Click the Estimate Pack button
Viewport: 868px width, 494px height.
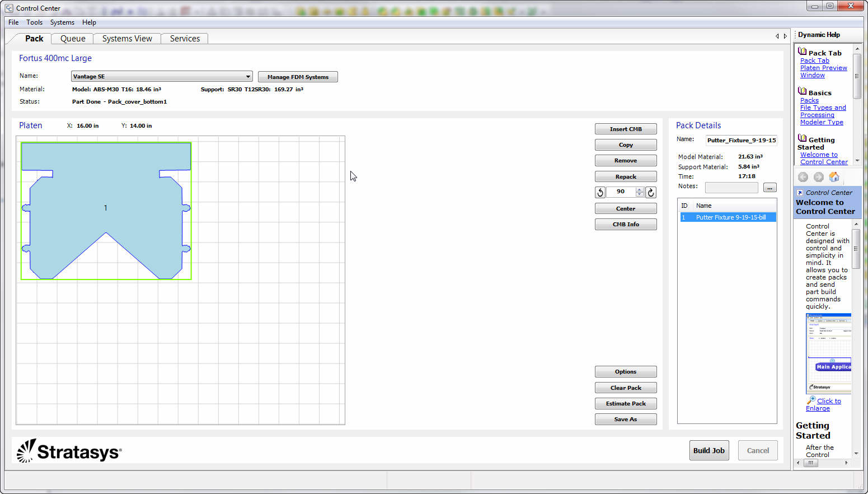626,404
